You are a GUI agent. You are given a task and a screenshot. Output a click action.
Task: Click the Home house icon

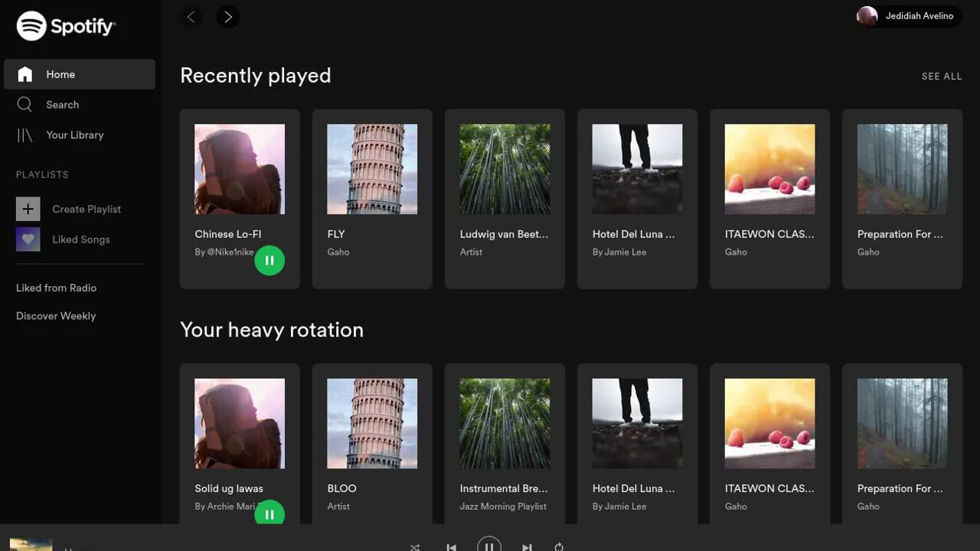click(x=25, y=74)
